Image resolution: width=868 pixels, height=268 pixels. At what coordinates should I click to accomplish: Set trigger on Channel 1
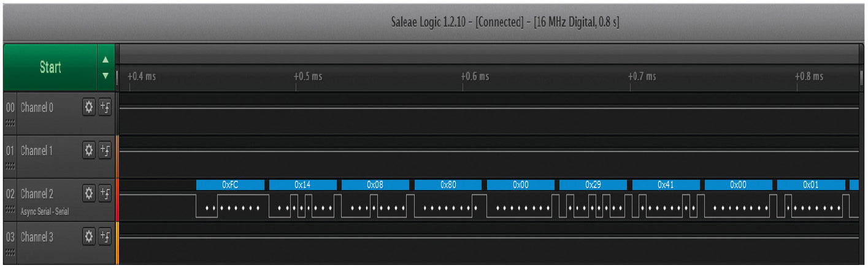click(105, 151)
